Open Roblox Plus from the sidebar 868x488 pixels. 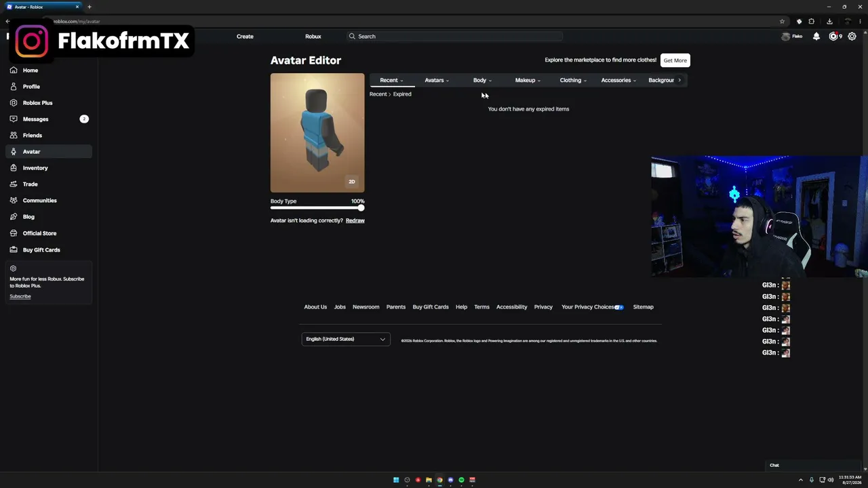point(47,103)
